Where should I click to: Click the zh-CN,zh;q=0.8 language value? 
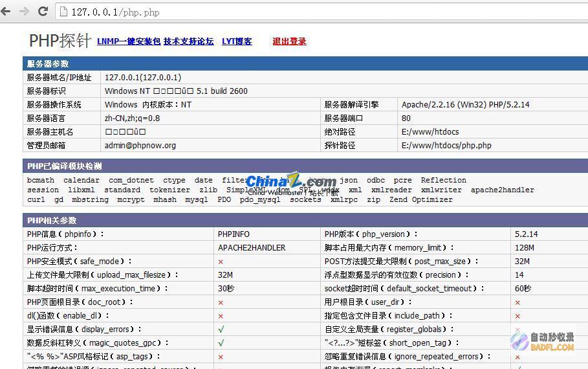[x=133, y=118]
